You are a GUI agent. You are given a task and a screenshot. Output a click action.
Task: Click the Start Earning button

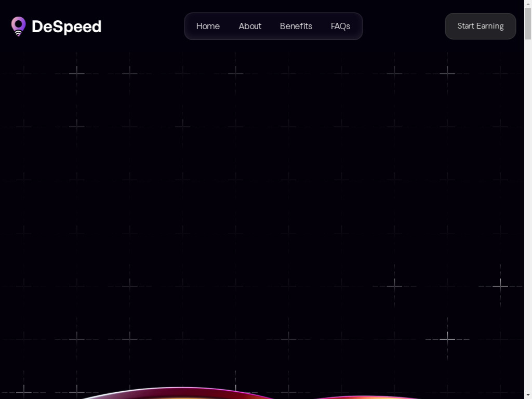[x=481, y=26]
